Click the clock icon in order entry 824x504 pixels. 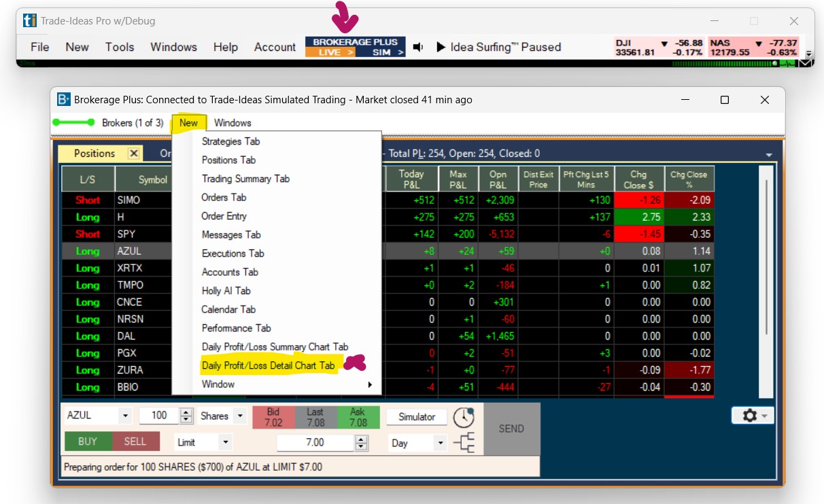click(x=464, y=416)
